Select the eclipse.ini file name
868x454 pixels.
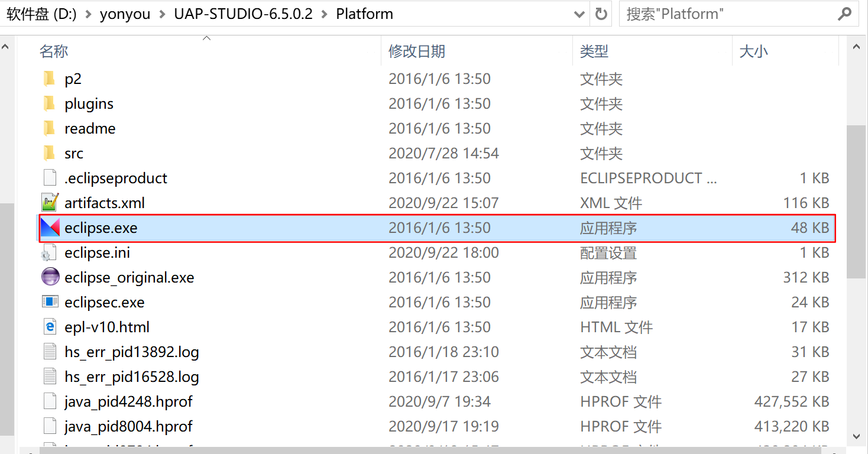coord(97,252)
